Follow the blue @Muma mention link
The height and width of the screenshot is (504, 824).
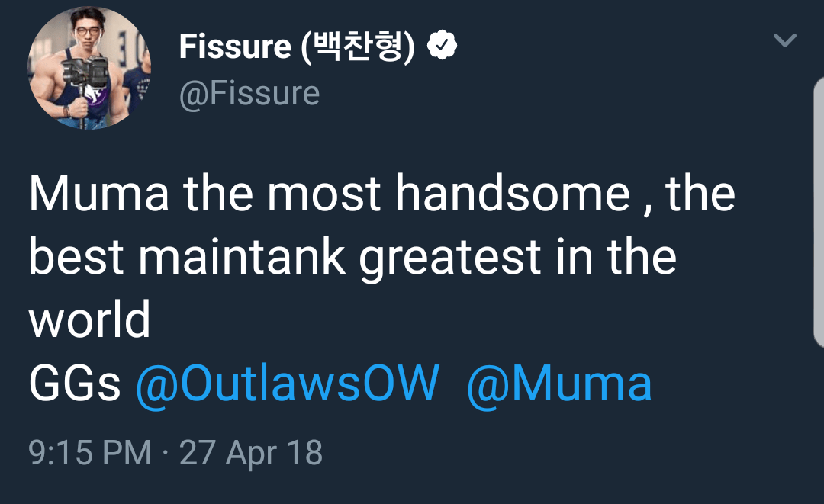559,384
